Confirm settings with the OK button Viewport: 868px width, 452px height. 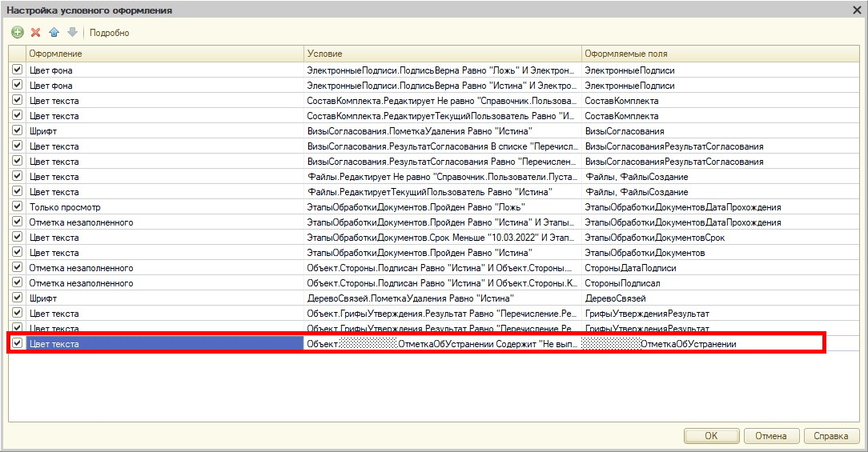tap(711, 436)
